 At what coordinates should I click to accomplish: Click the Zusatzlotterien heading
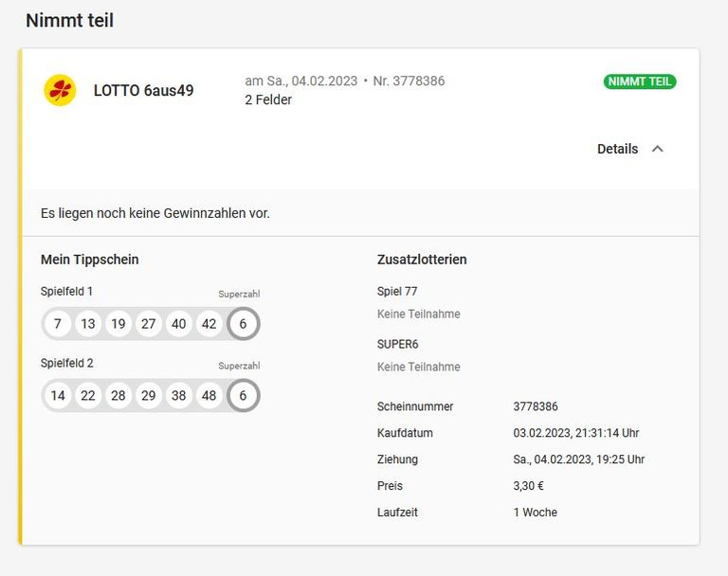[x=422, y=260]
